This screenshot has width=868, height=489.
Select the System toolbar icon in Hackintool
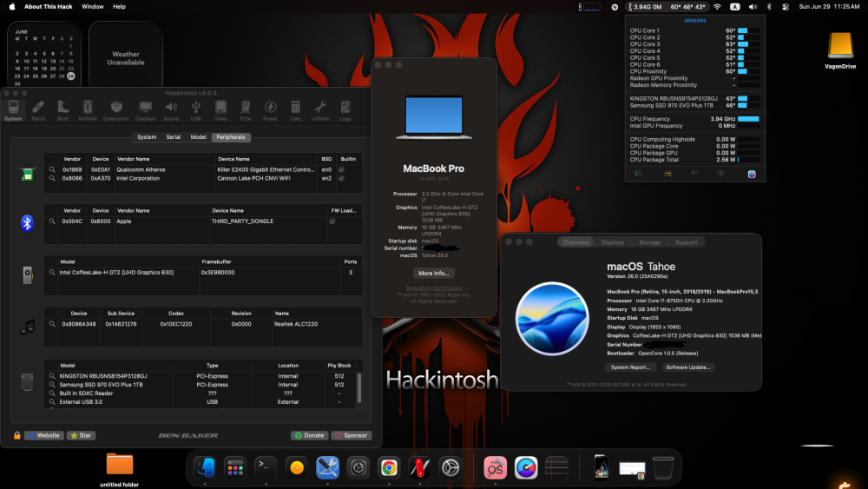click(13, 110)
